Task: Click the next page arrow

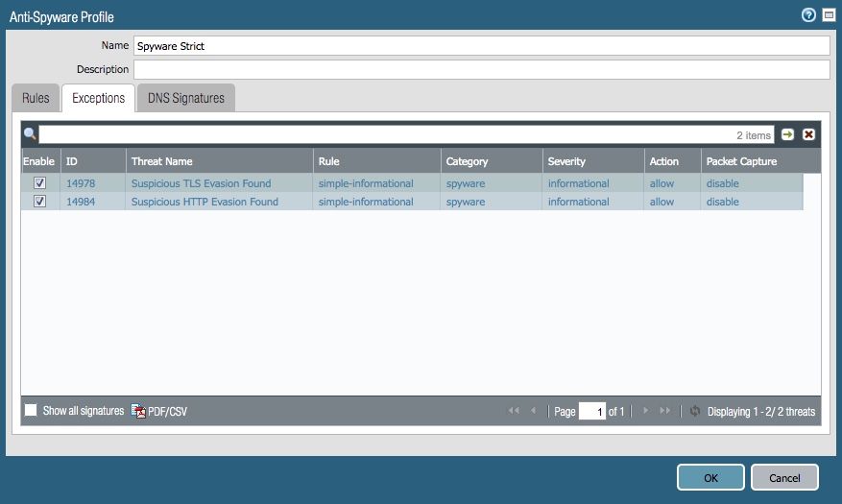Action: (x=646, y=411)
